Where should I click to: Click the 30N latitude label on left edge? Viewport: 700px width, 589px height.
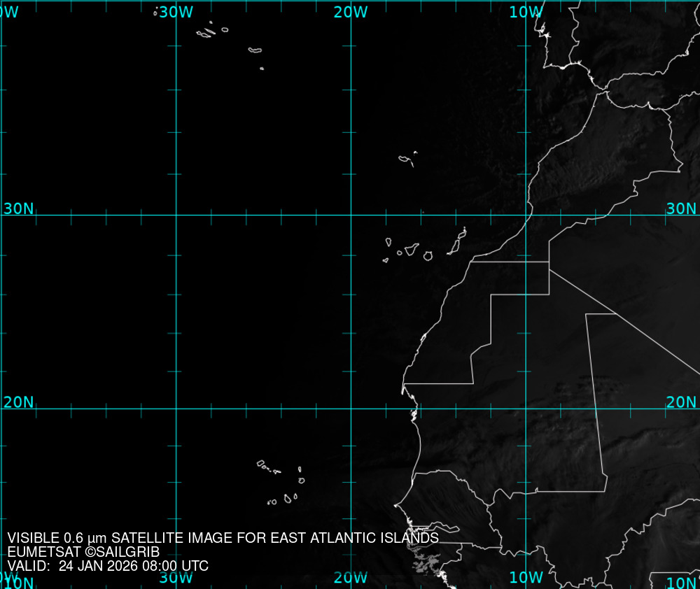pyautogui.click(x=18, y=208)
